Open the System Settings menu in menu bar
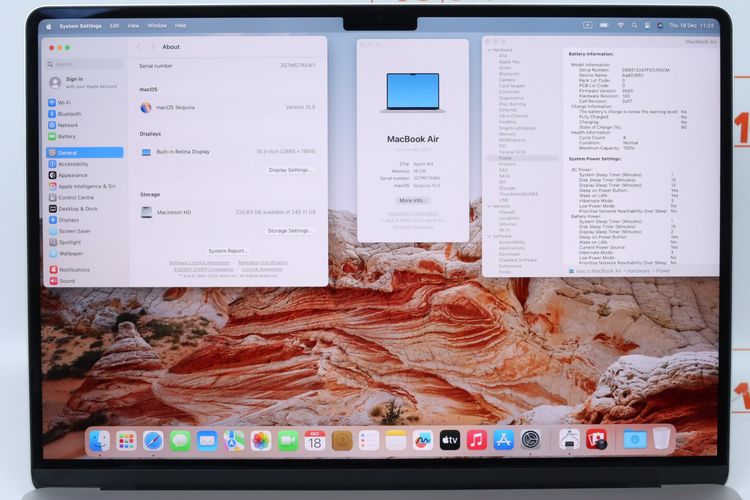Image resolution: width=750 pixels, height=500 pixels. pyautogui.click(x=80, y=26)
